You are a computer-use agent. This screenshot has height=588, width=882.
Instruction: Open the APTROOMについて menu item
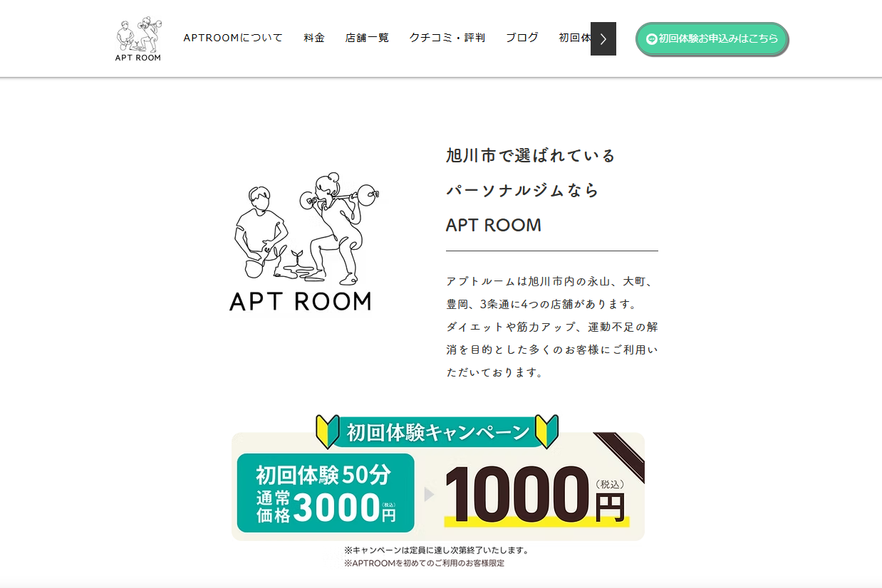pos(233,38)
